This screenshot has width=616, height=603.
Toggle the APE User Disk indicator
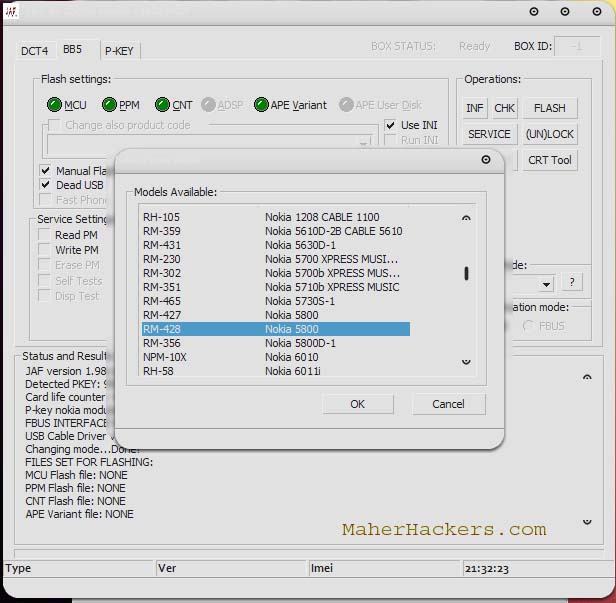tap(346, 105)
